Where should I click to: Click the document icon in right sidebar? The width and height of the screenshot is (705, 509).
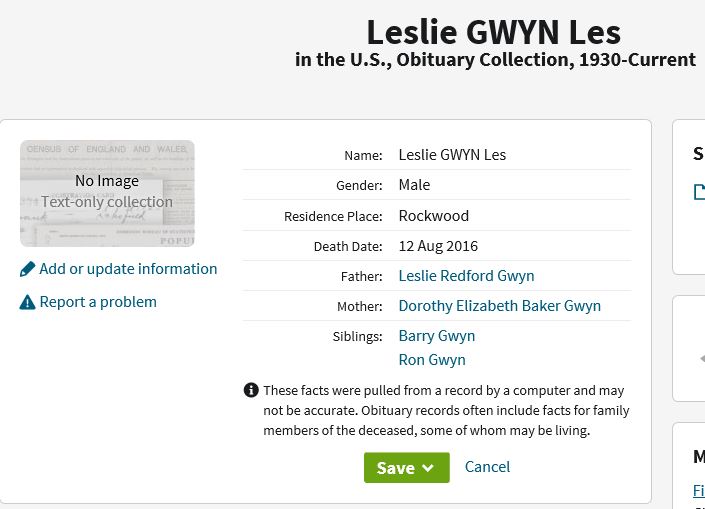pyautogui.click(x=699, y=192)
